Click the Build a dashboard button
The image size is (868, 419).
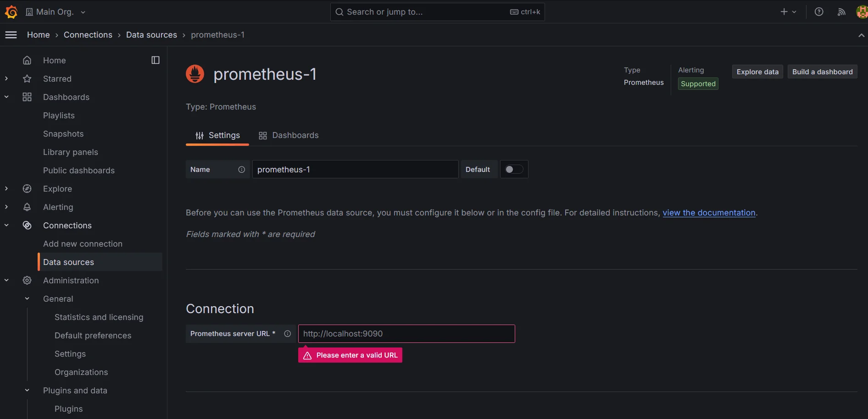[822, 72]
